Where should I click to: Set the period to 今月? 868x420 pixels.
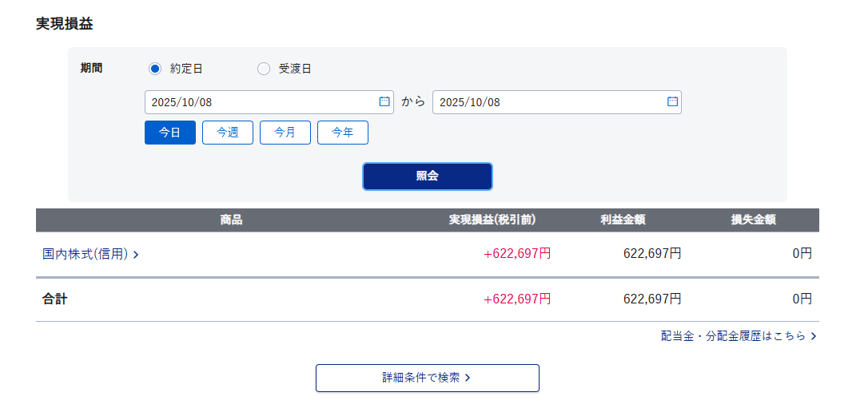click(x=285, y=133)
